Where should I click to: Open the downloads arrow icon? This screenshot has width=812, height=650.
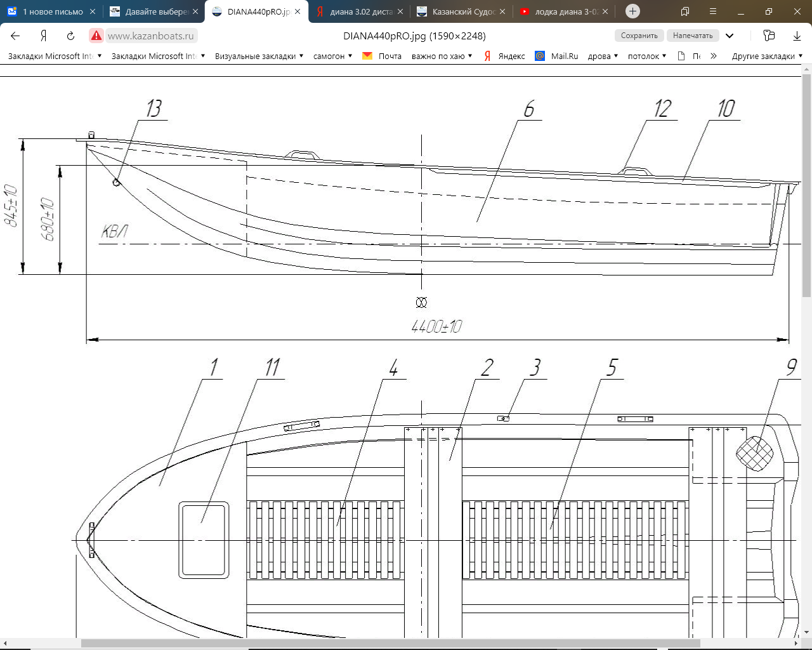point(797,36)
